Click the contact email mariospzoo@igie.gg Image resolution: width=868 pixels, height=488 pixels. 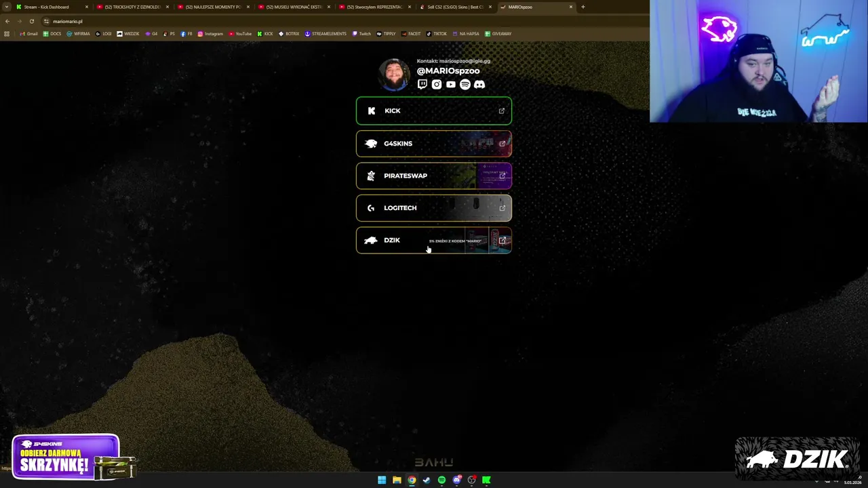tap(465, 61)
